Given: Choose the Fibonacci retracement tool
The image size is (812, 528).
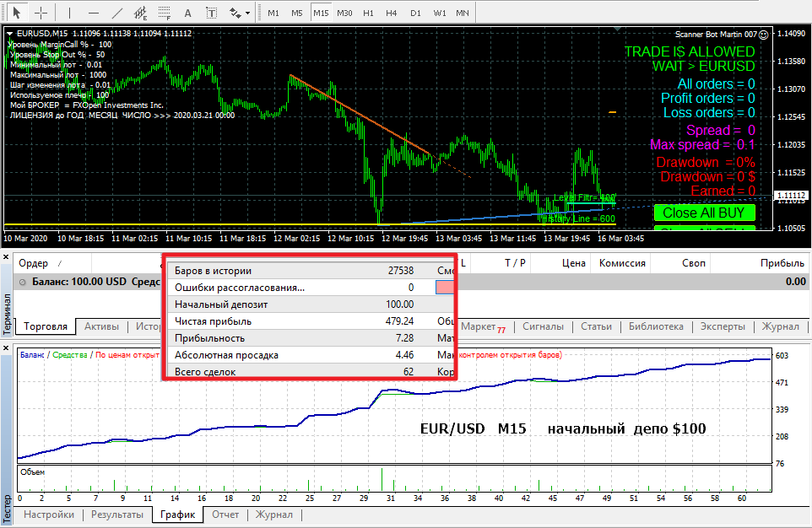Looking at the screenshot, I should pos(164,13).
